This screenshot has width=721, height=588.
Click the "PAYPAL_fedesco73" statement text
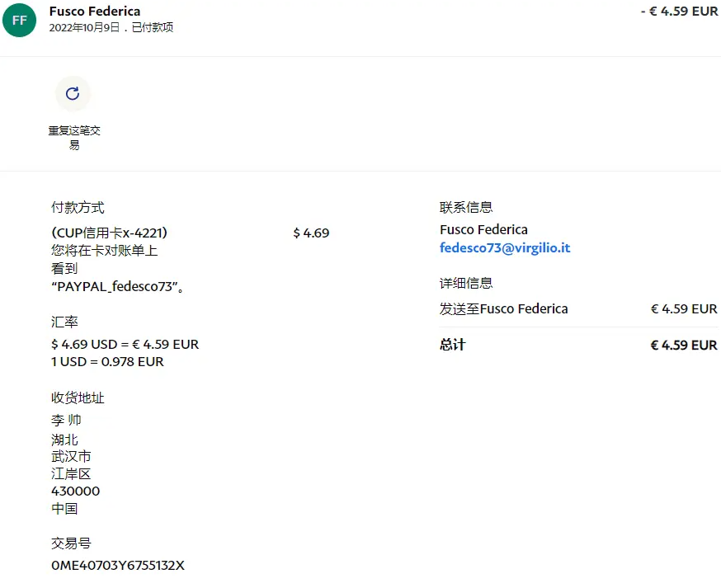117,287
